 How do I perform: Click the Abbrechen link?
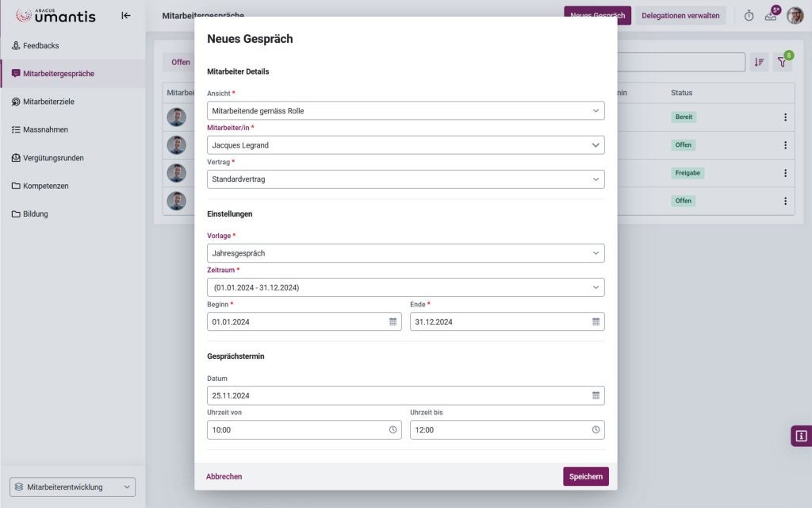point(224,476)
